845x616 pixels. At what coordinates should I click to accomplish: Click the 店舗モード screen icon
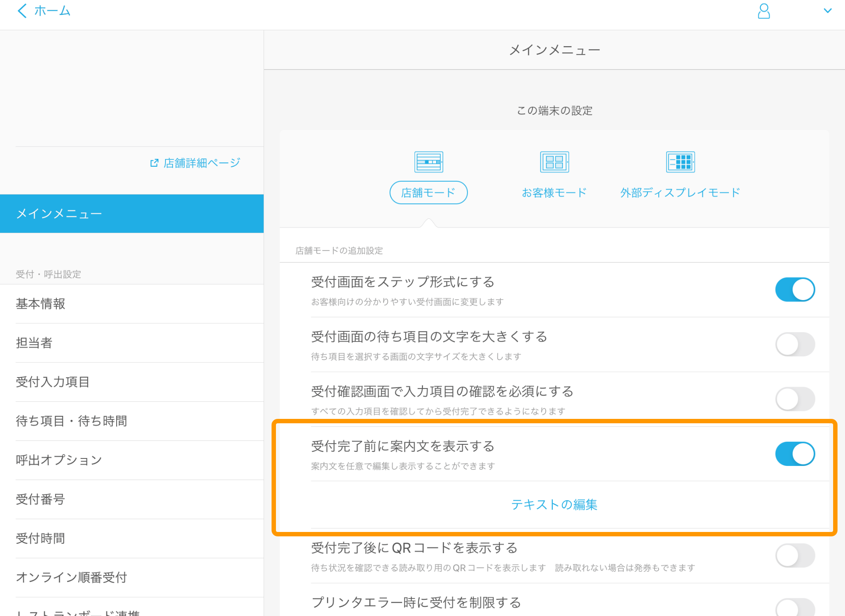pos(428,162)
